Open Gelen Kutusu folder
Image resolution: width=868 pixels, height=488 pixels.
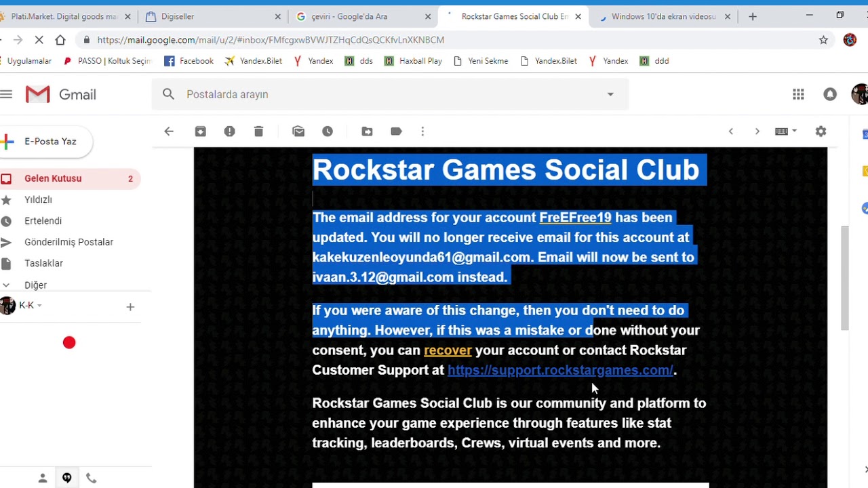[x=71, y=178]
